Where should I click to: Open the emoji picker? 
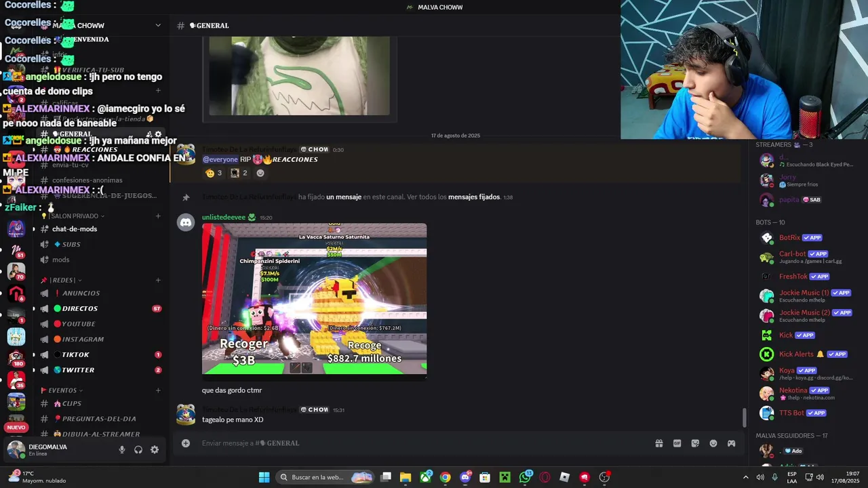(713, 443)
